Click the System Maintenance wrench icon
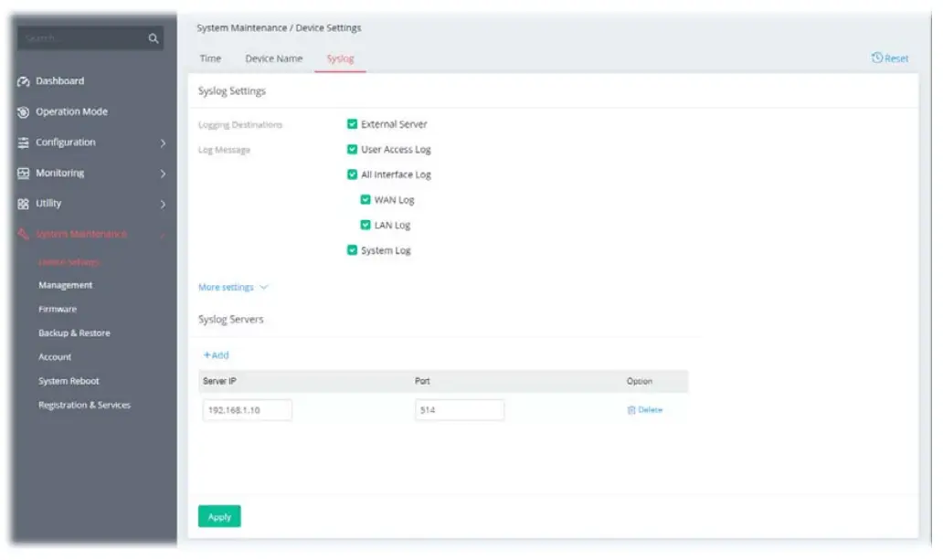Screen dimensions: 943x560 23,234
